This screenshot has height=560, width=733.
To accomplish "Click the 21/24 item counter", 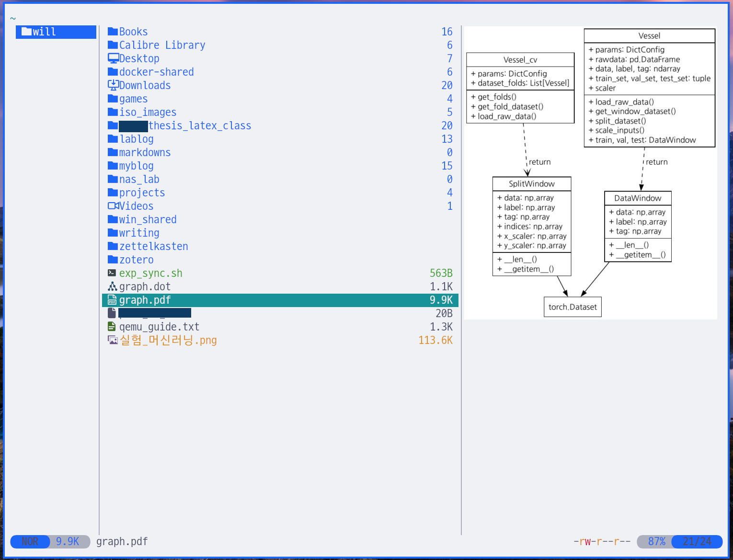I will (x=697, y=541).
